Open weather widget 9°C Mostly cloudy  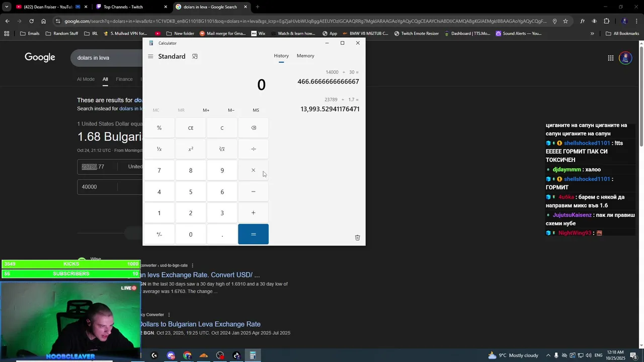pyautogui.click(x=513, y=355)
